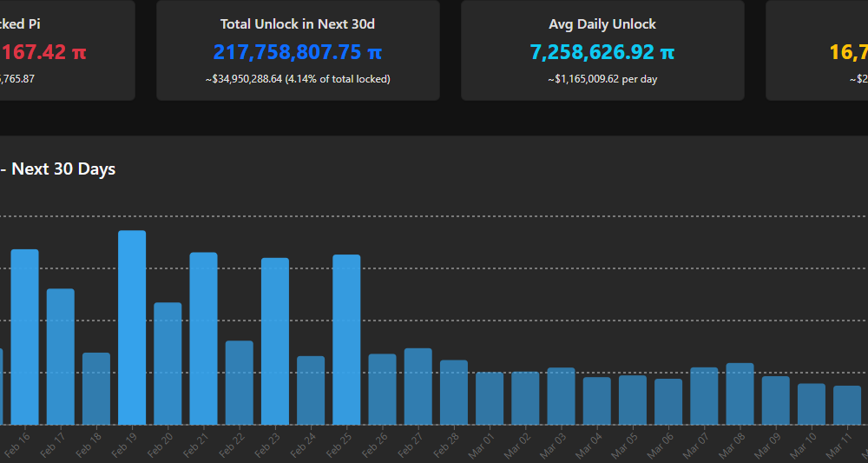Click the Feb 18 bar
This screenshot has width=868, height=463.
96,388
